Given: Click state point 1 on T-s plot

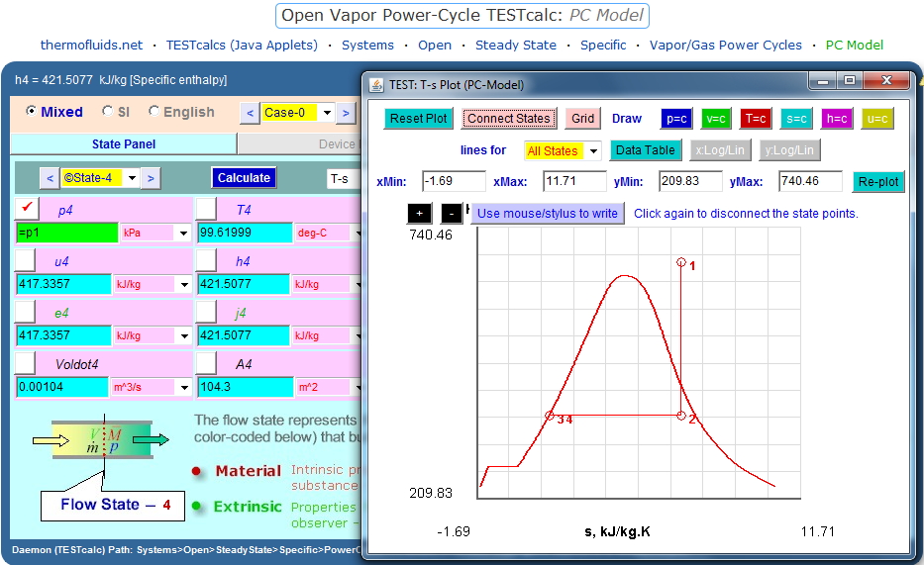Looking at the screenshot, I should [x=681, y=262].
